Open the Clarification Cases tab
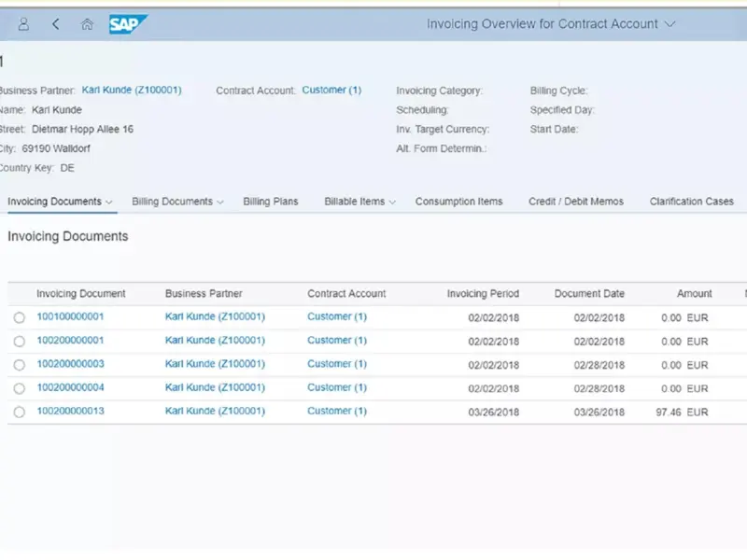The image size is (747, 560). 691,202
